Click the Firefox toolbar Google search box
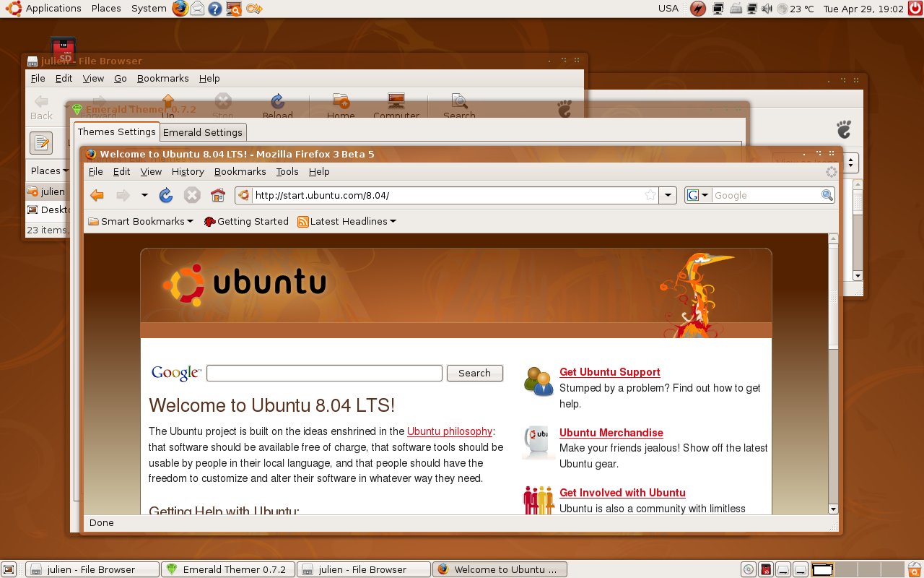This screenshot has height=578, width=924. click(x=766, y=195)
